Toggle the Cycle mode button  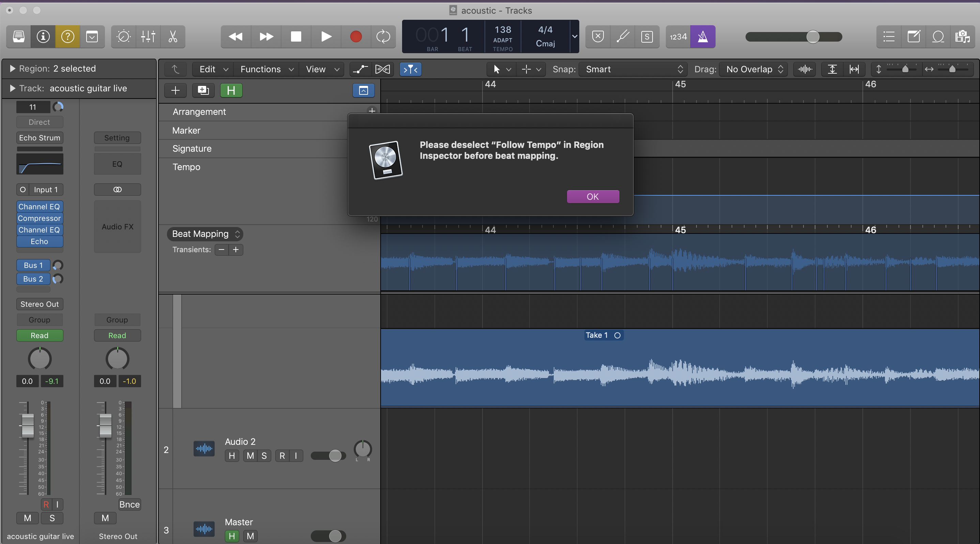383,36
